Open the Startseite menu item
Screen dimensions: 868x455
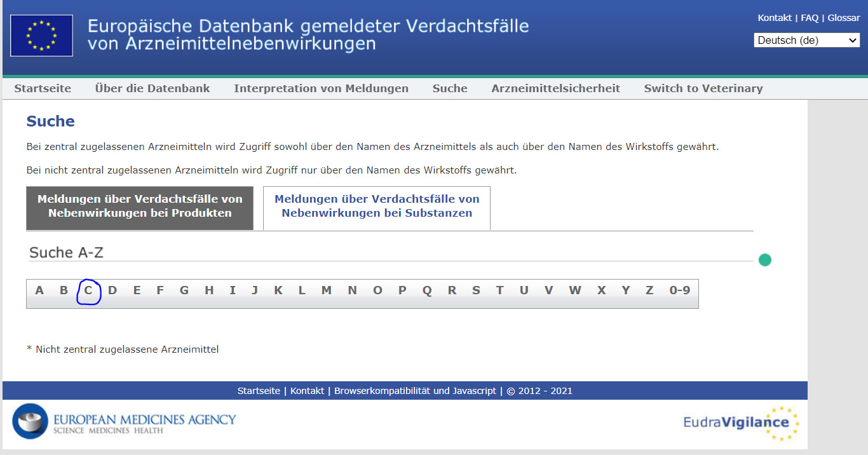click(x=43, y=88)
